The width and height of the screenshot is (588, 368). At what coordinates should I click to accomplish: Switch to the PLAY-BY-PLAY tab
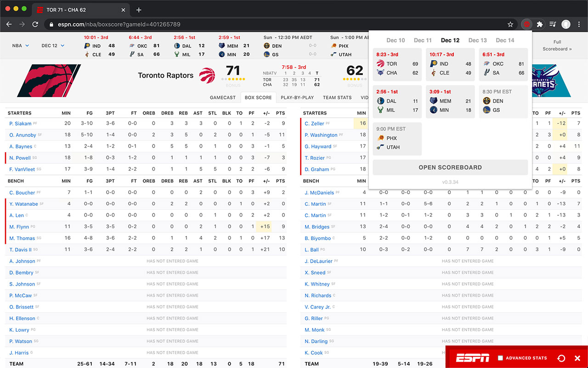(297, 98)
